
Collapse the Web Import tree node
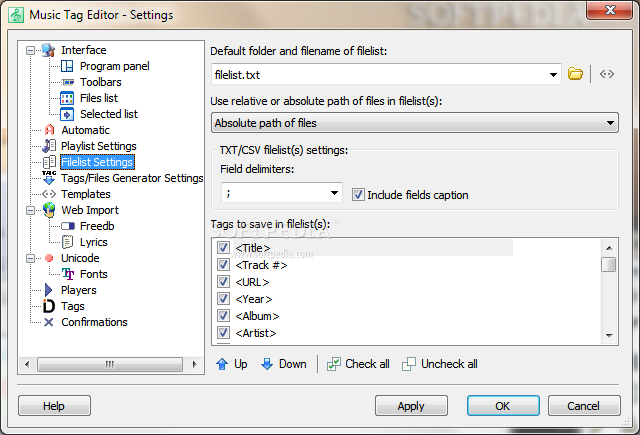pyautogui.click(x=30, y=210)
